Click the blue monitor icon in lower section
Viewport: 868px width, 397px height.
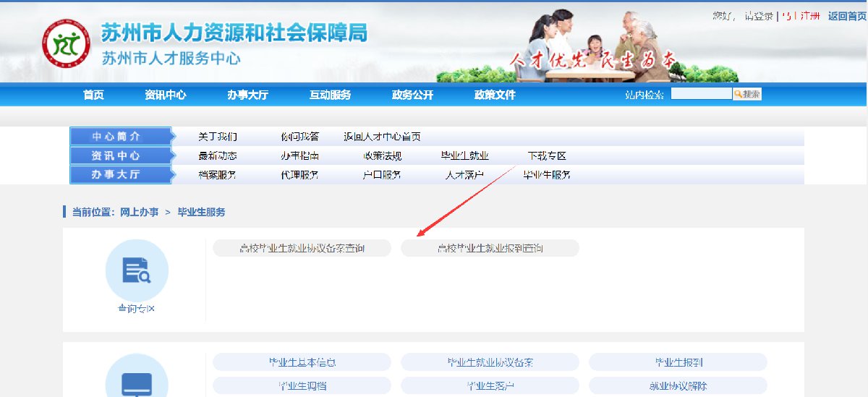[x=137, y=382]
